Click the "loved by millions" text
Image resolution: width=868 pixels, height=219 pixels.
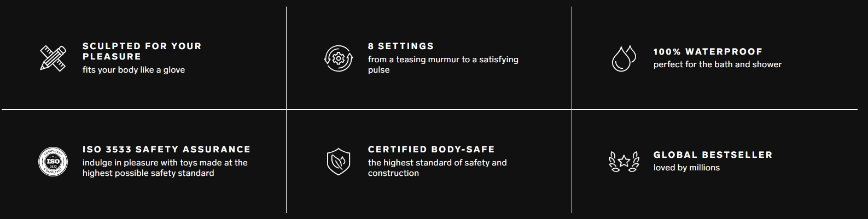click(686, 168)
